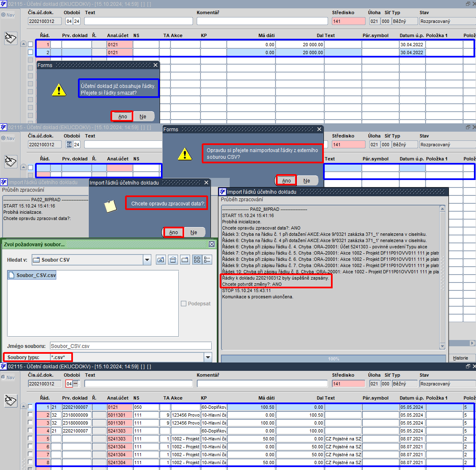Expand the 'Soubory typu' file type dropdown

(208, 357)
